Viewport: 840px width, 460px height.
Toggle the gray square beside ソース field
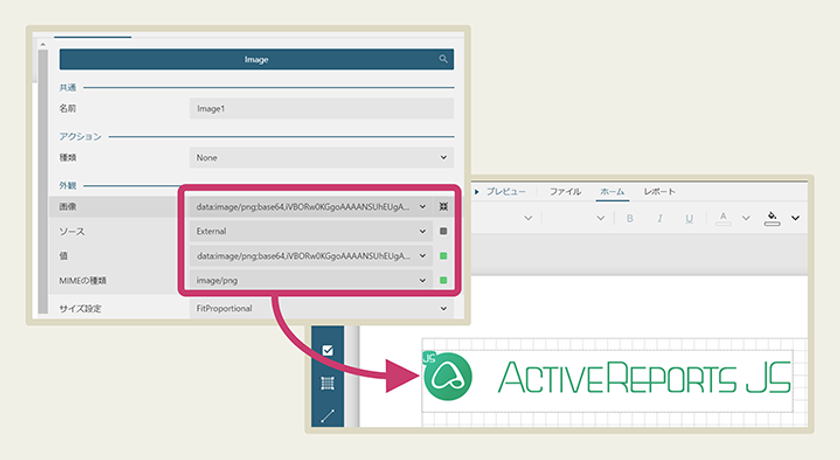click(x=444, y=231)
